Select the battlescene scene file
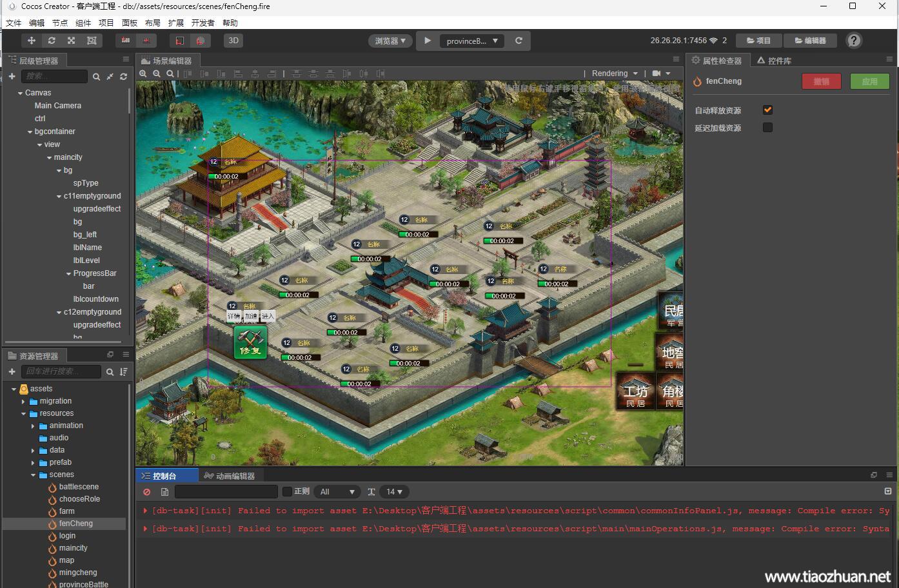The height and width of the screenshot is (588, 899). 79,487
